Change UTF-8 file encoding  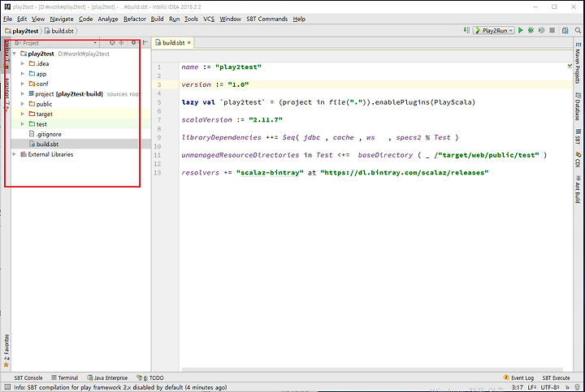click(549, 387)
